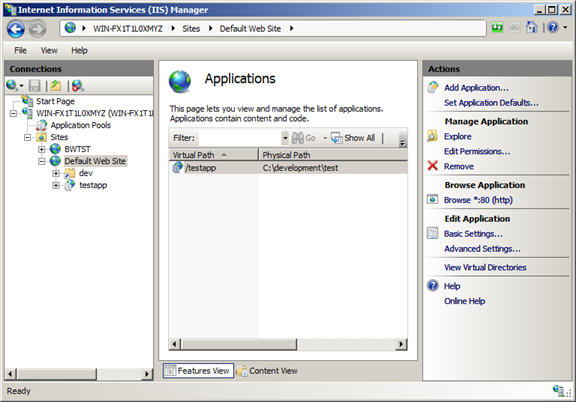
Task: Click the red X Remove icon
Action: tap(433, 166)
